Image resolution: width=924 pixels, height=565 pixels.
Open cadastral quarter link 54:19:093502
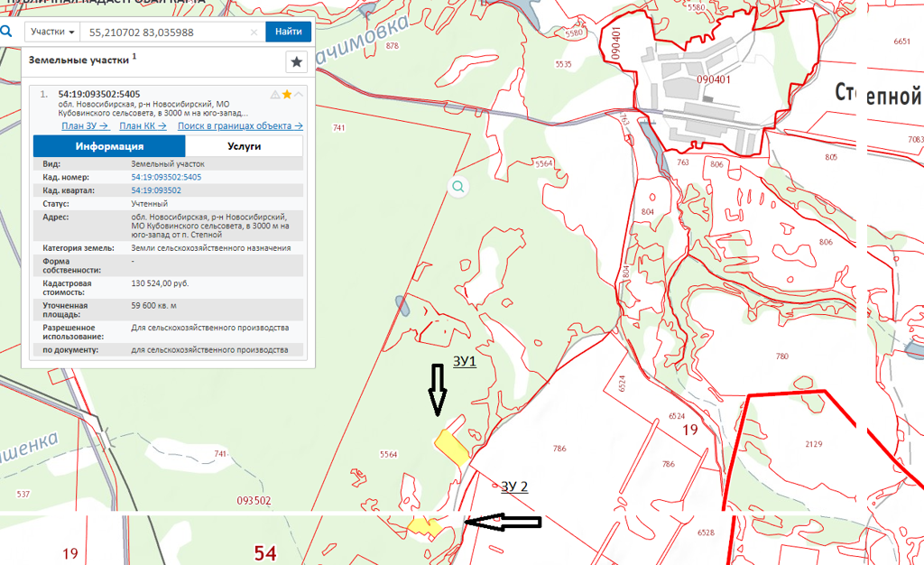(156, 190)
